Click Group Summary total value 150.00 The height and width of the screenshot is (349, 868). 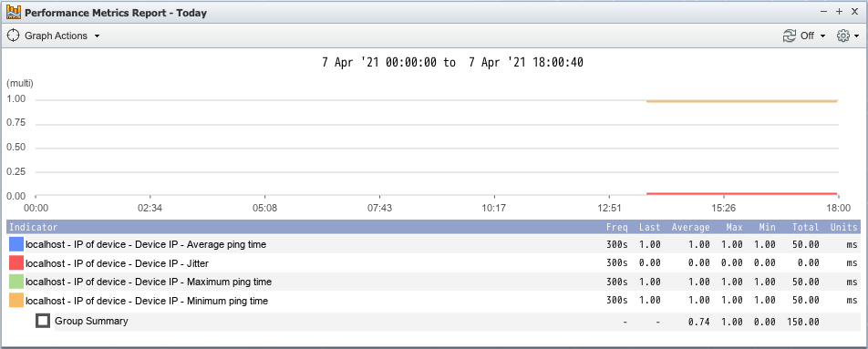pyautogui.click(x=802, y=322)
